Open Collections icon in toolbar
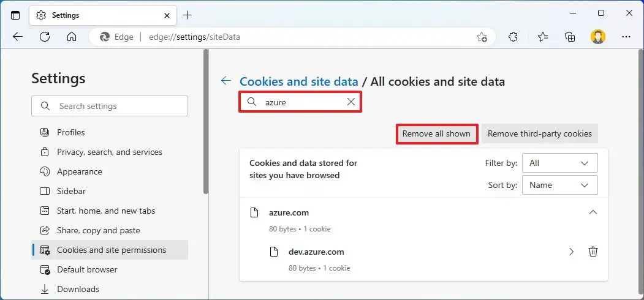 pos(570,37)
